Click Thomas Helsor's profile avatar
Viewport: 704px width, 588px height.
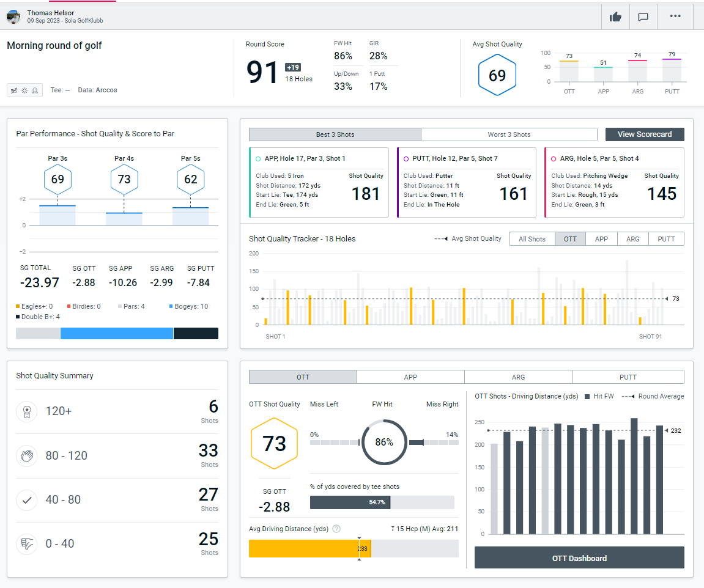13,17
